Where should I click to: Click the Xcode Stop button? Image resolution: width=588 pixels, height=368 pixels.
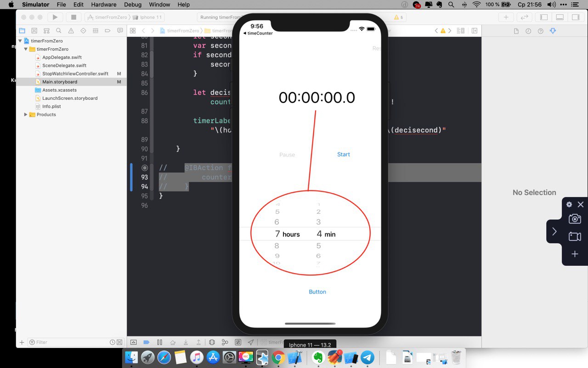pos(73,17)
